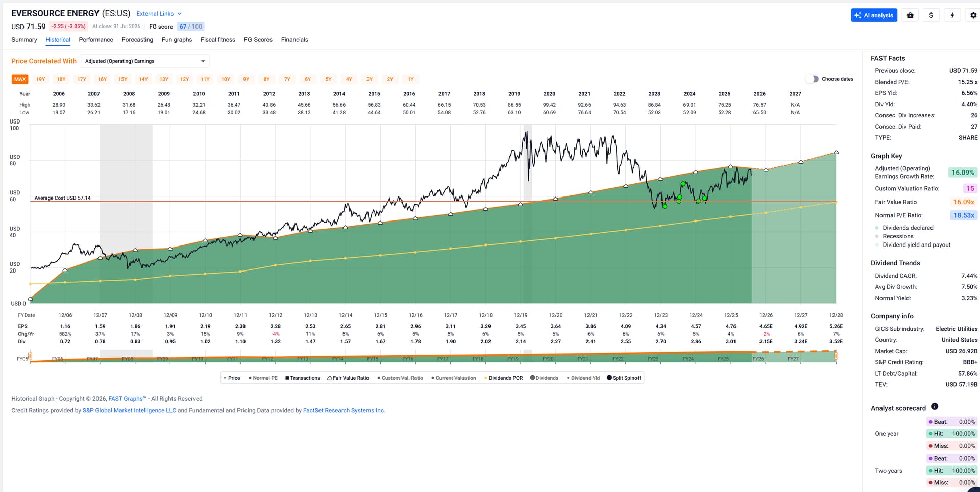
Task: Click the 12/26 EPS estimate 4.65E
Action: coord(766,326)
